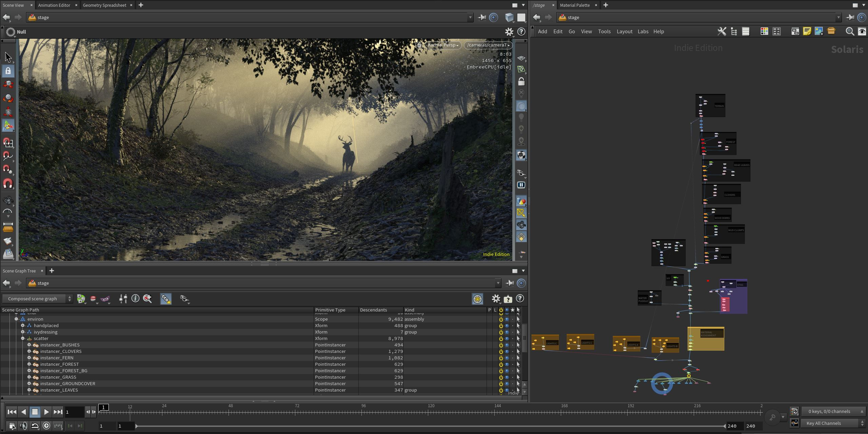Click the wrench tools icon in network editor
The height and width of the screenshot is (434, 868).
[x=722, y=32]
